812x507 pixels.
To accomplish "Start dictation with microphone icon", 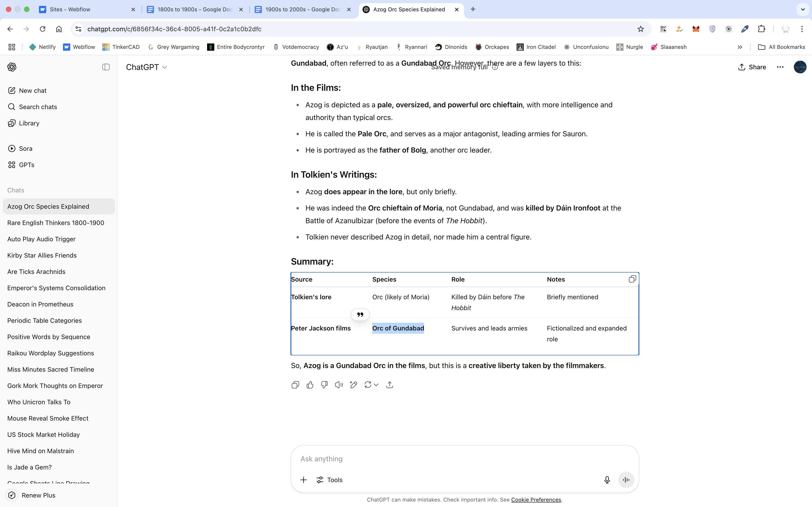I will pos(607,480).
